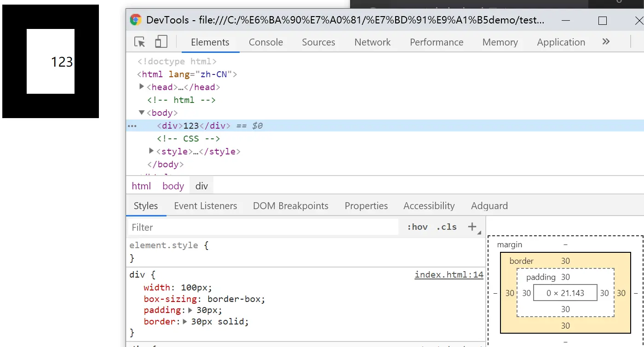Expand the style element node
Screen dimensions: 644x347
(151, 151)
